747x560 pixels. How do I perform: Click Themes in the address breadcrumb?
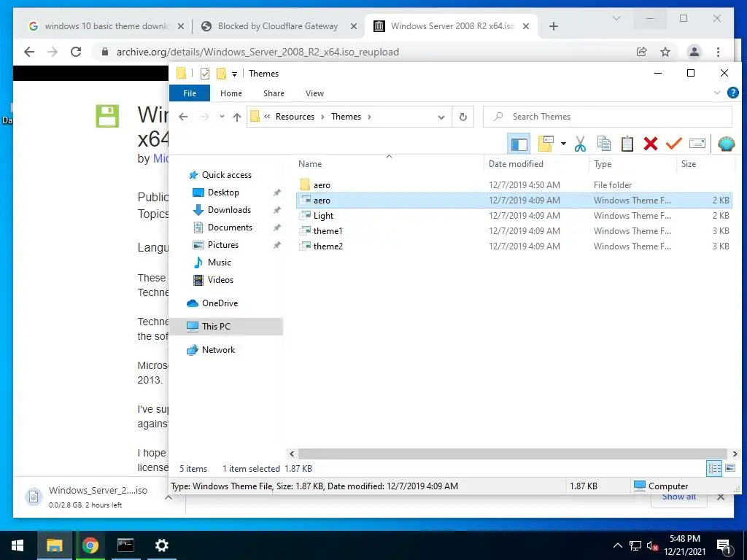point(346,117)
